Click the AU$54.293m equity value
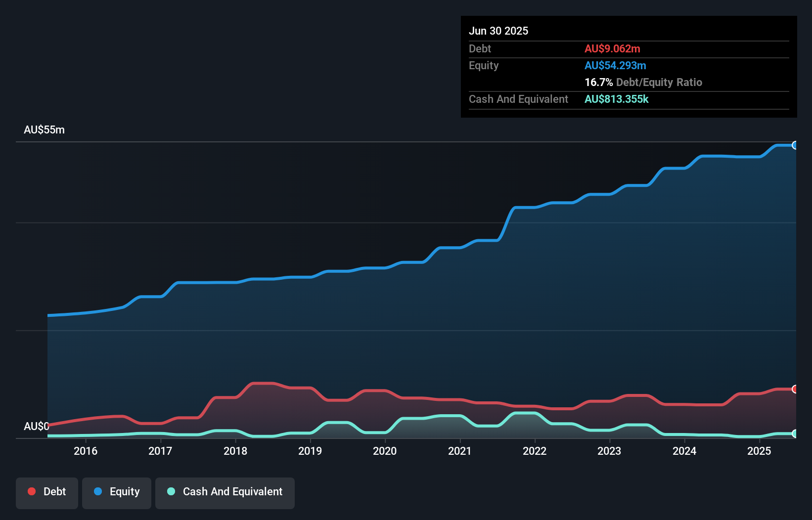The width and height of the screenshot is (812, 520). click(615, 65)
